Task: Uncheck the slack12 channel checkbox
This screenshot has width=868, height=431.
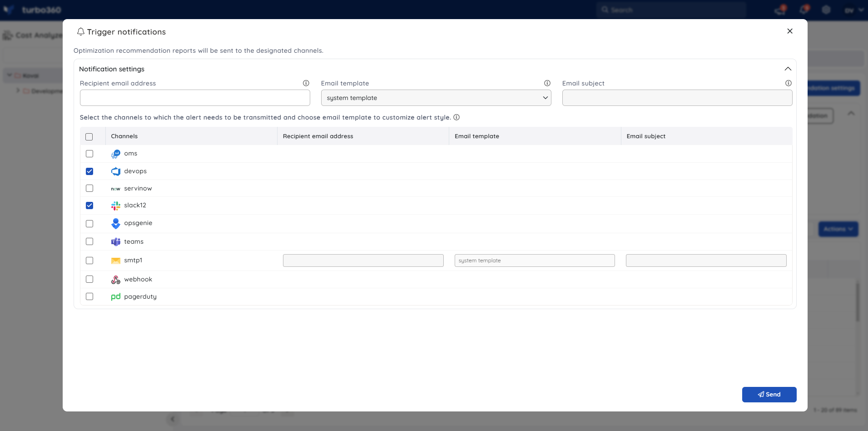Action: click(x=89, y=205)
